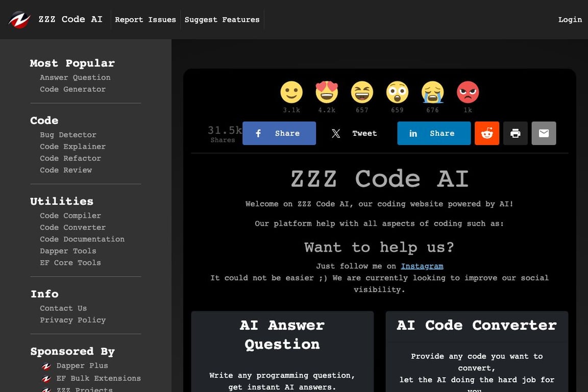Click the Dapper Plus sponsor logo icon
The width and height of the screenshot is (588, 392).
[46, 366]
